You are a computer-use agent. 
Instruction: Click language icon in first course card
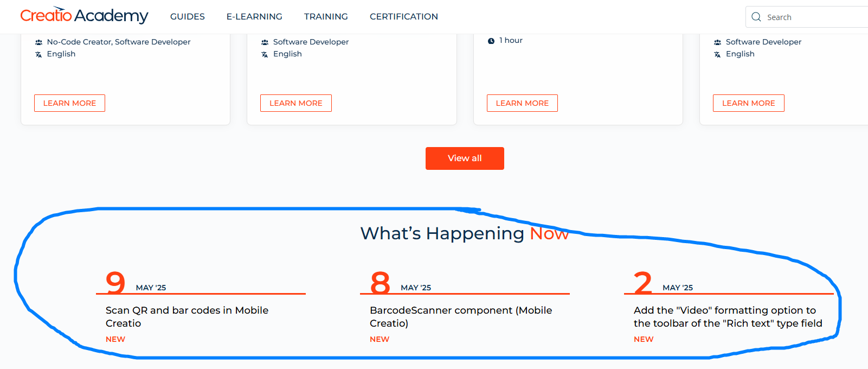38,54
